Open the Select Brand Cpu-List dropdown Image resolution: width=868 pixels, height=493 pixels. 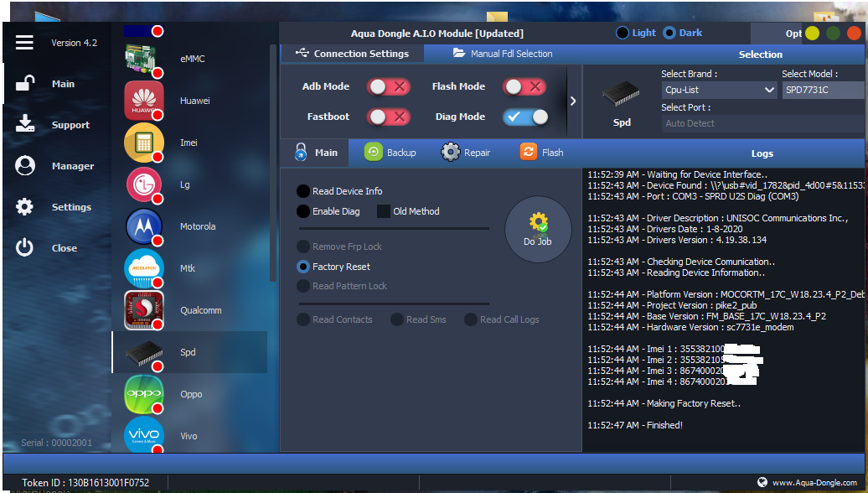[720, 90]
